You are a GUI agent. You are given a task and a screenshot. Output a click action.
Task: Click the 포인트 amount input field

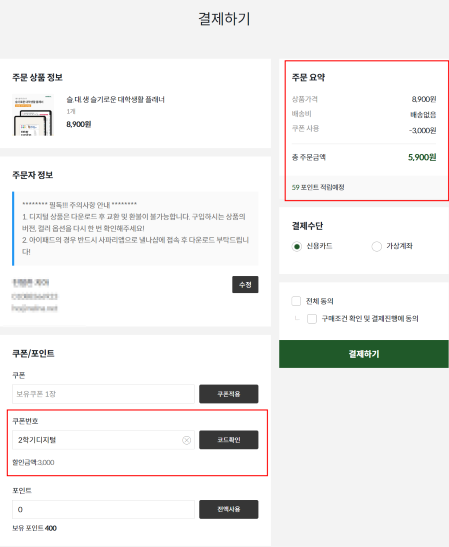103,509
